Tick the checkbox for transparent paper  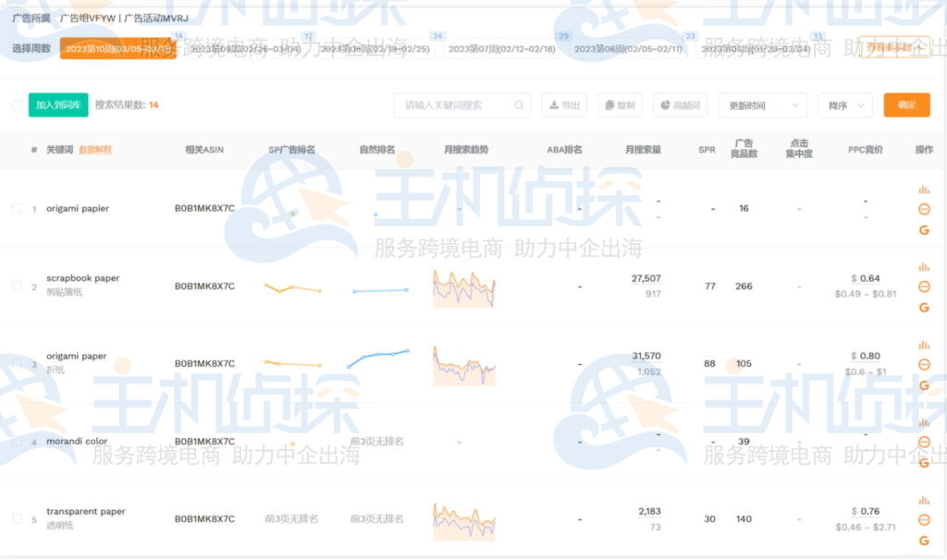point(16,520)
